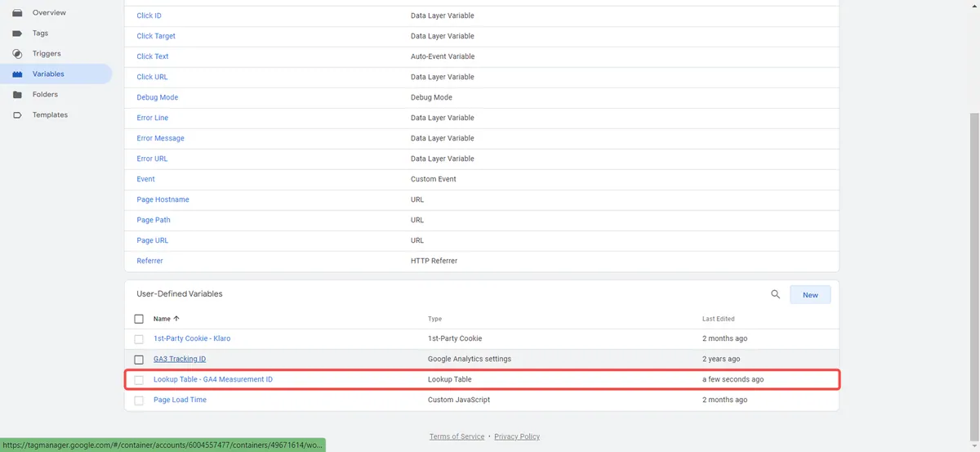980x452 pixels.
Task: Select 'Google Analytics settings' type cell
Action: coord(470,359)
